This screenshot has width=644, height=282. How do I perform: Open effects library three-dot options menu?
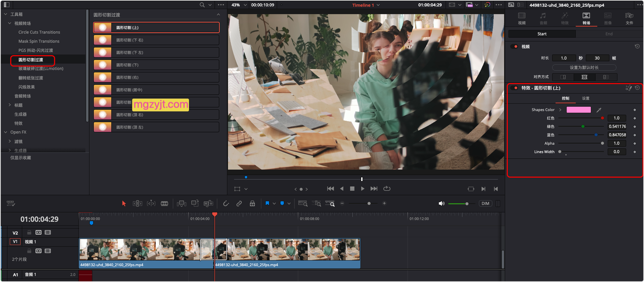[221, 5]
